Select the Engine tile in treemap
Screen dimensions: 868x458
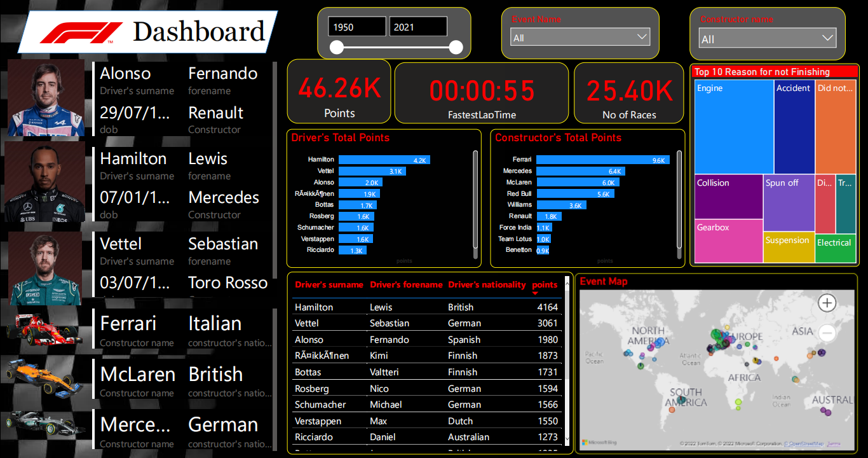tap(734, 127)
